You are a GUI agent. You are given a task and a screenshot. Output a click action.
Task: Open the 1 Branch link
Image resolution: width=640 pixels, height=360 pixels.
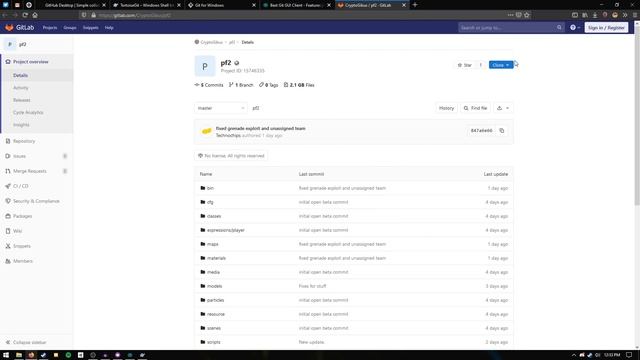pos(241,85)
